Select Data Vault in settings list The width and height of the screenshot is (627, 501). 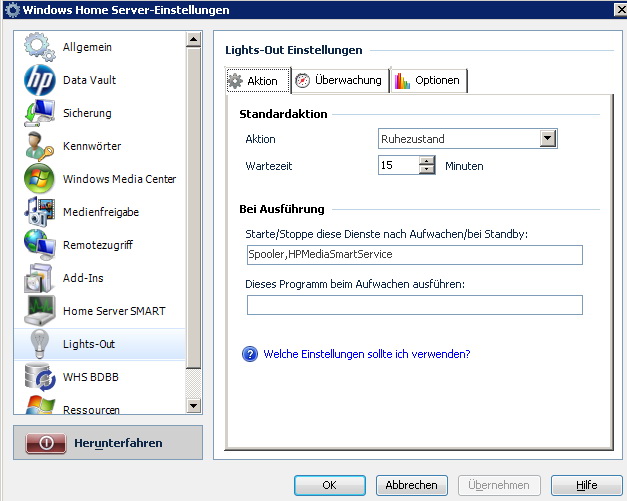pos(100,80)
